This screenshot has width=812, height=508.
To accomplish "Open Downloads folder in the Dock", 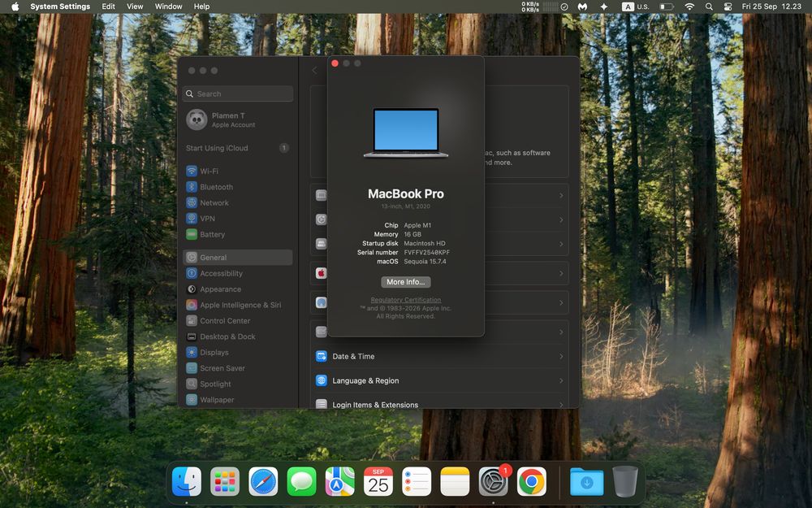I will 587,481.
